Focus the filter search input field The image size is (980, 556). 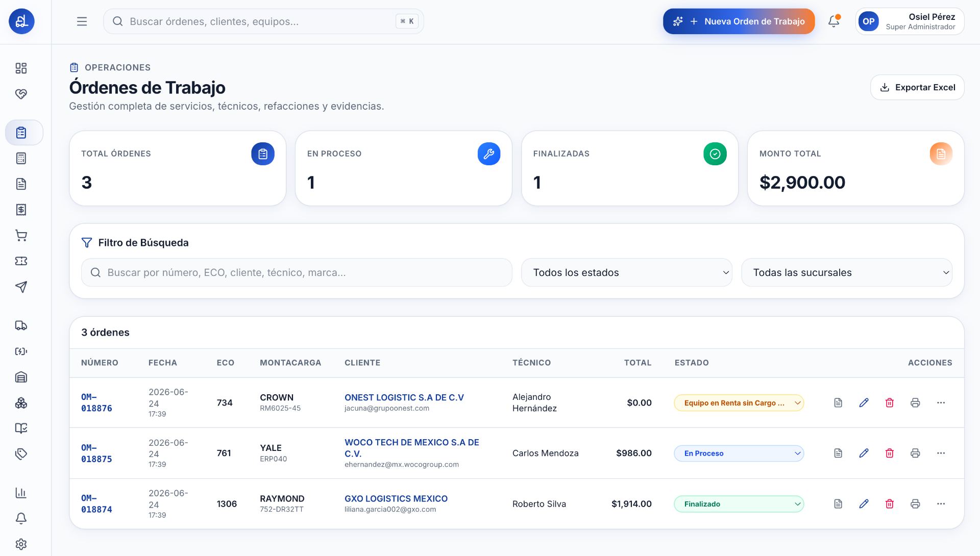tap(297, 272)
